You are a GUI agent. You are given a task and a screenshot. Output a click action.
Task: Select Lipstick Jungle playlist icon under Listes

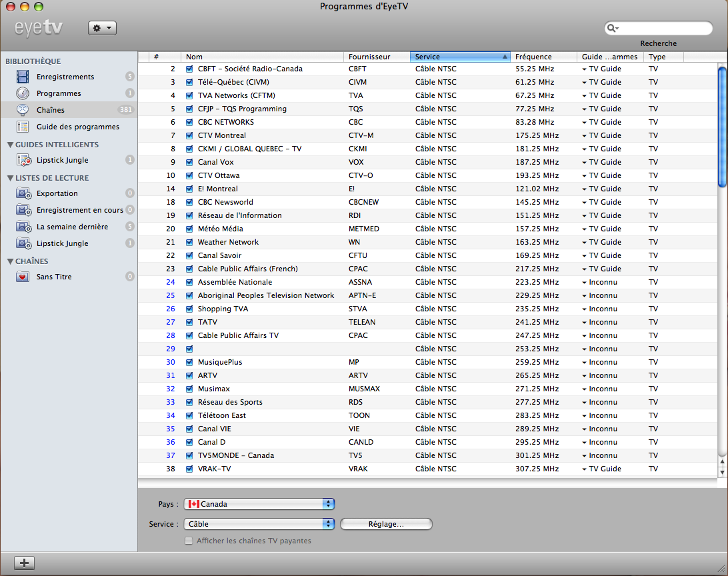point(24,244)
